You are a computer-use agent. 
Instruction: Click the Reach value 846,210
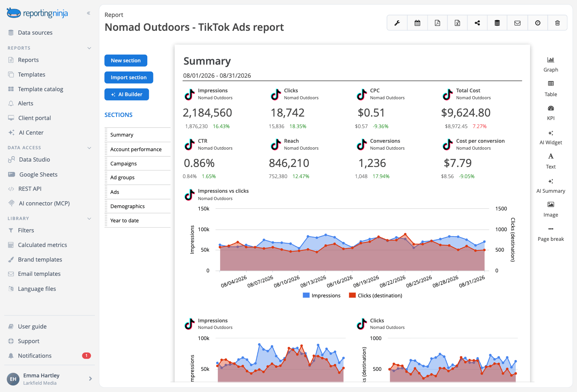pyautogui.click(x=289, y=163)
